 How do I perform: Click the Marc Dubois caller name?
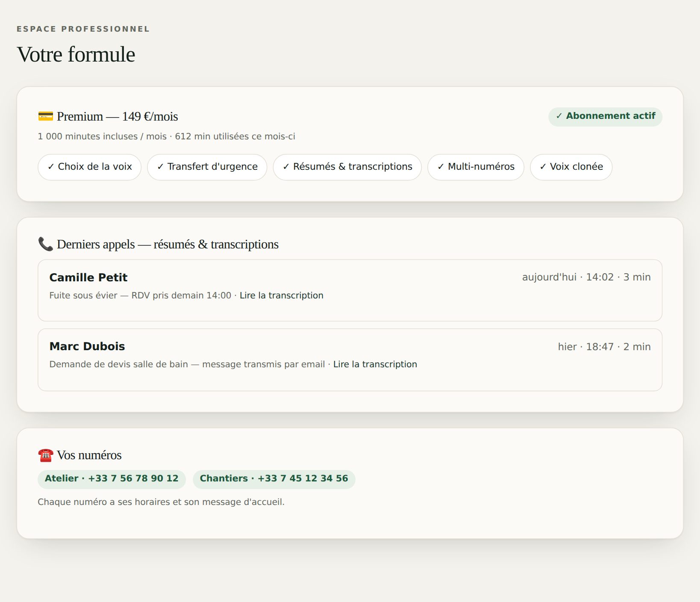coord(87,346)
